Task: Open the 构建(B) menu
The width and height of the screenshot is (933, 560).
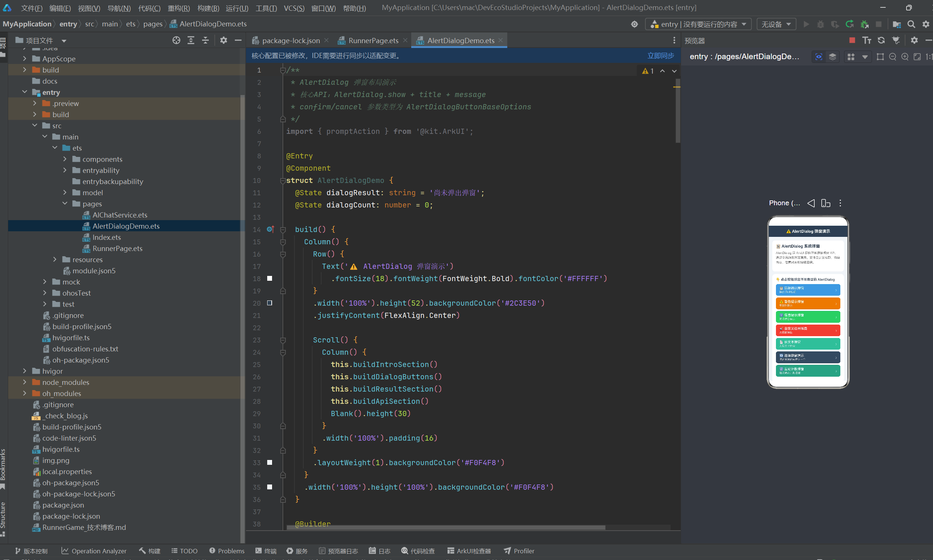Action: 208,8
